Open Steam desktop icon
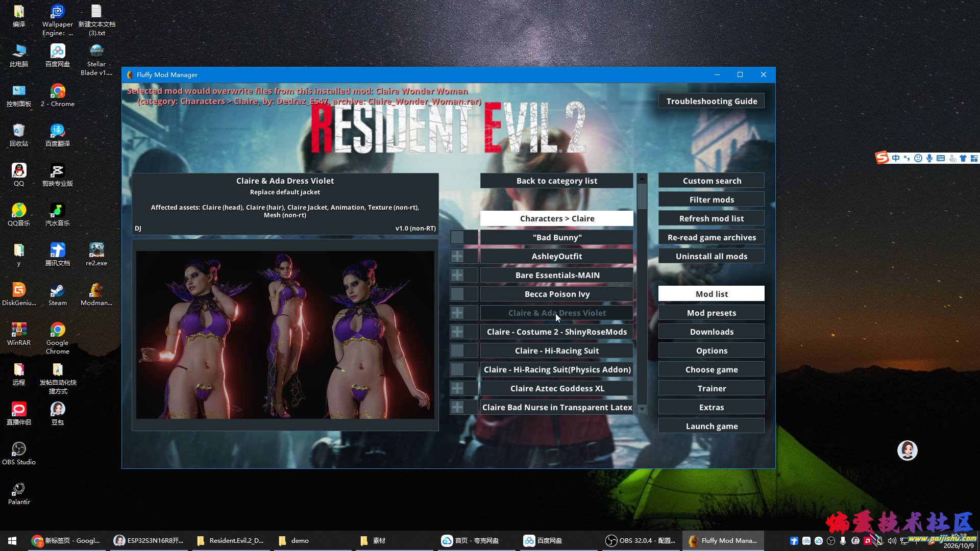The width and height of the screenshot is (980, 551). click(58, 294)
